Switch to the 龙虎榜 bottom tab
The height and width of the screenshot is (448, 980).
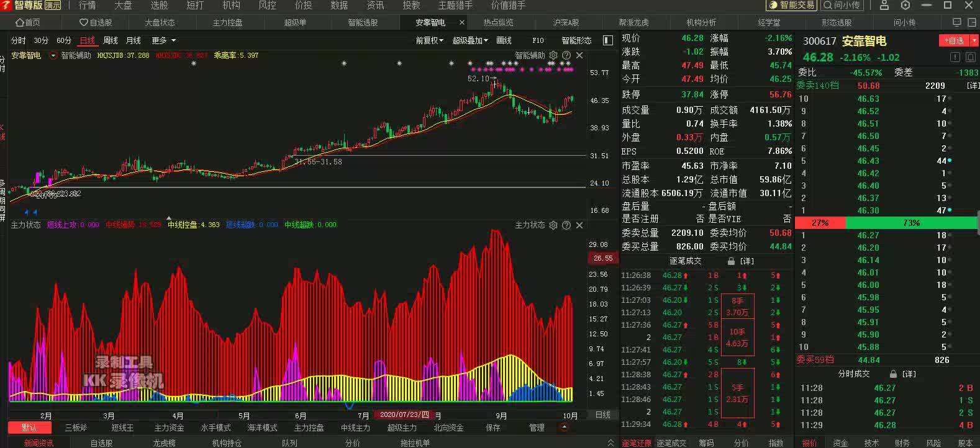pyautogui.click(x=165, y=443)
